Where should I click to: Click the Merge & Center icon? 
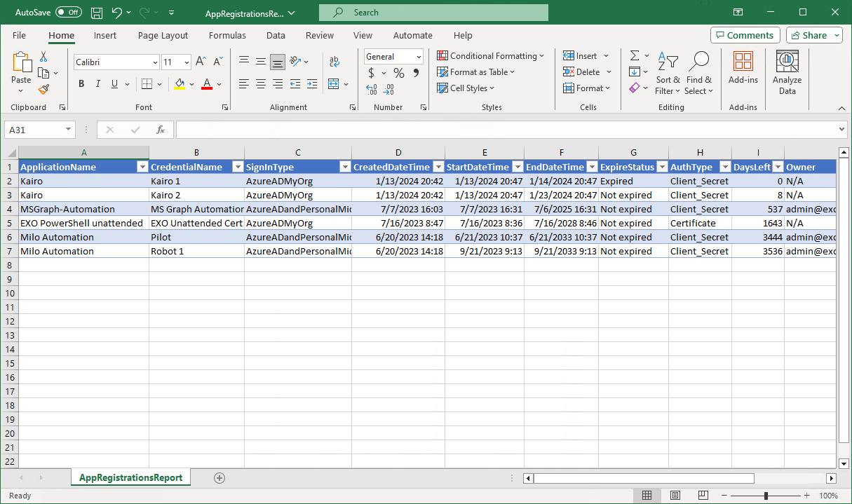pyautogui.click(x=333, y=84)
